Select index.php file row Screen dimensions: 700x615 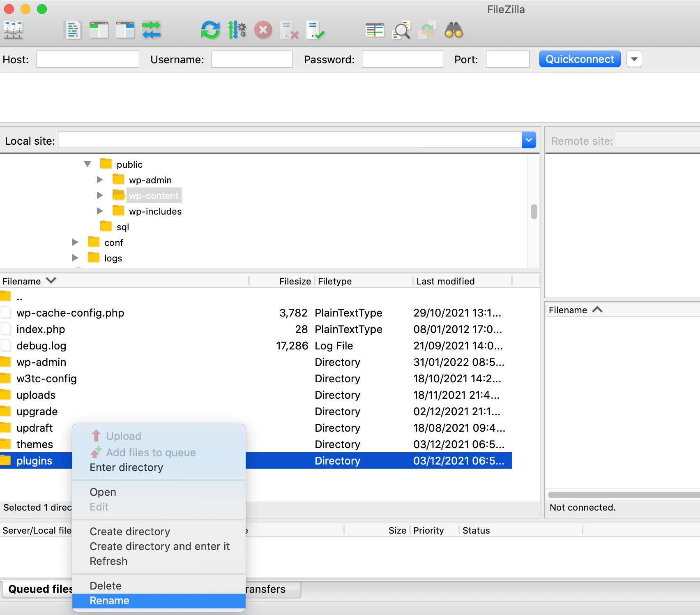click(256, 329)
